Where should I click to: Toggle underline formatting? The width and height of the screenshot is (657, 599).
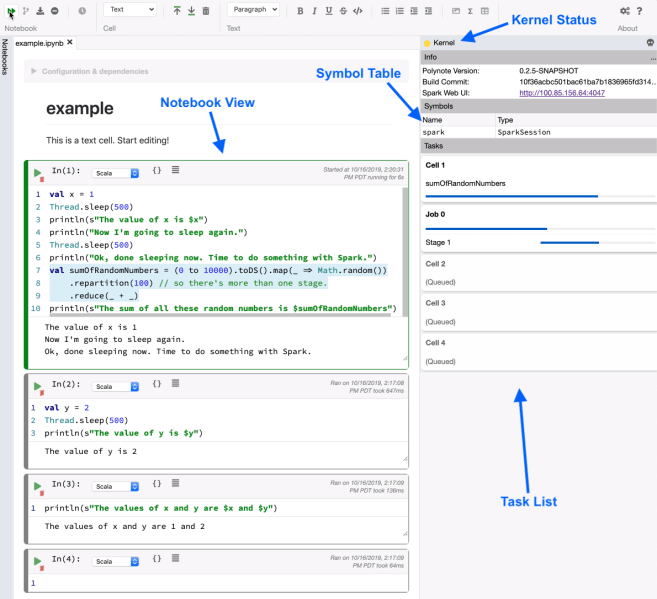click(x=329, y=11)
